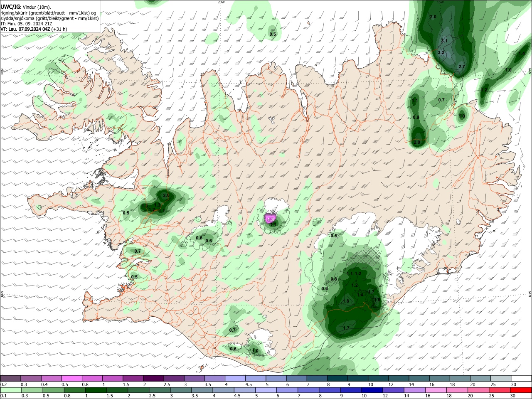Pick the lavender swatch above rain label 14
Screen dimensions: 532x399
(414, 390)
